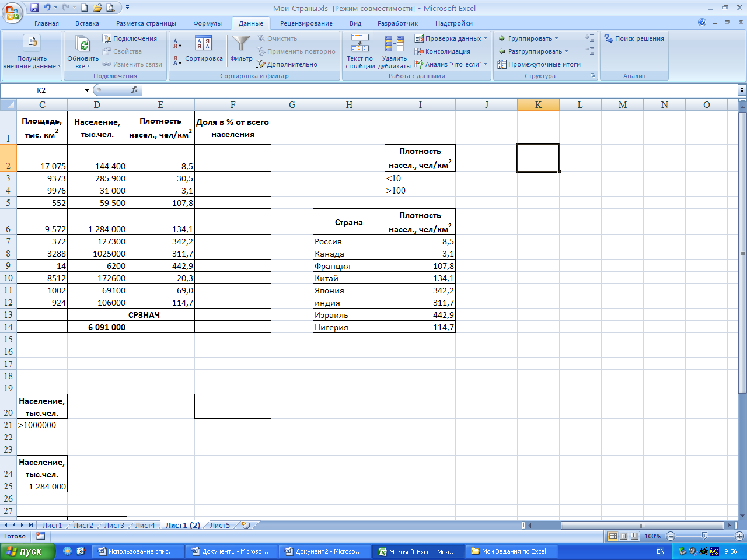Open Excel help question mark

(x=702, y=23)
